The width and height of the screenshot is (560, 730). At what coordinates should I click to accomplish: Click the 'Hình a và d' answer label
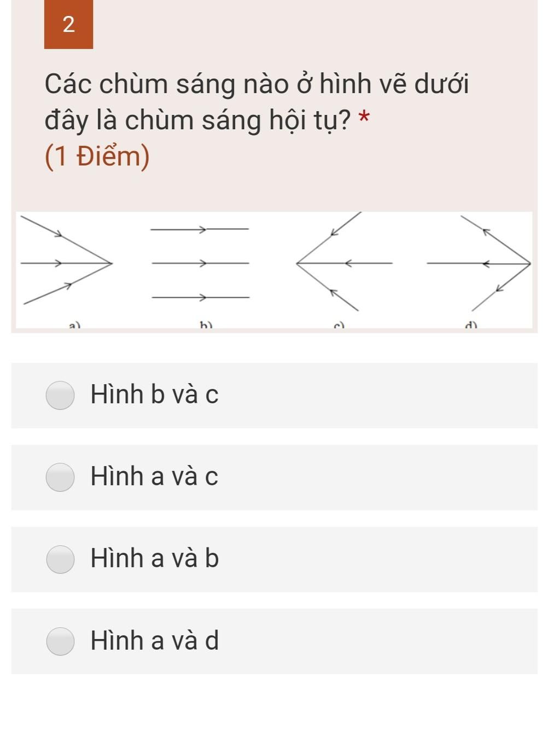[155, 640]
